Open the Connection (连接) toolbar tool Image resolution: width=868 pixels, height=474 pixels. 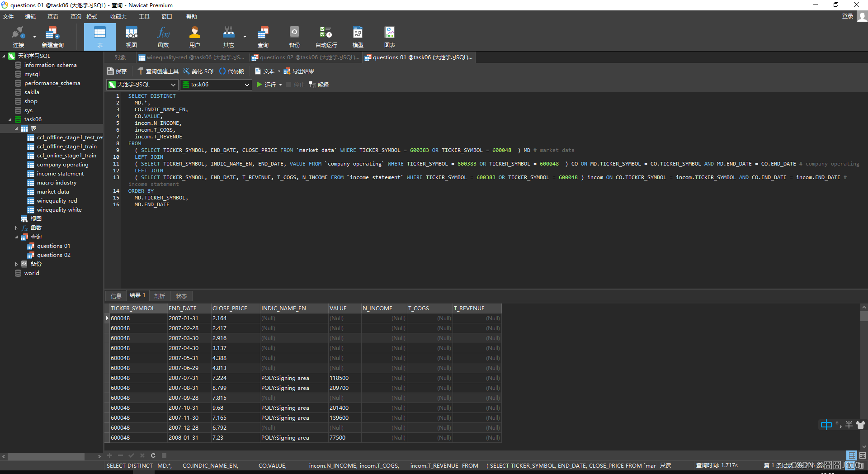[x=18, y=37]
